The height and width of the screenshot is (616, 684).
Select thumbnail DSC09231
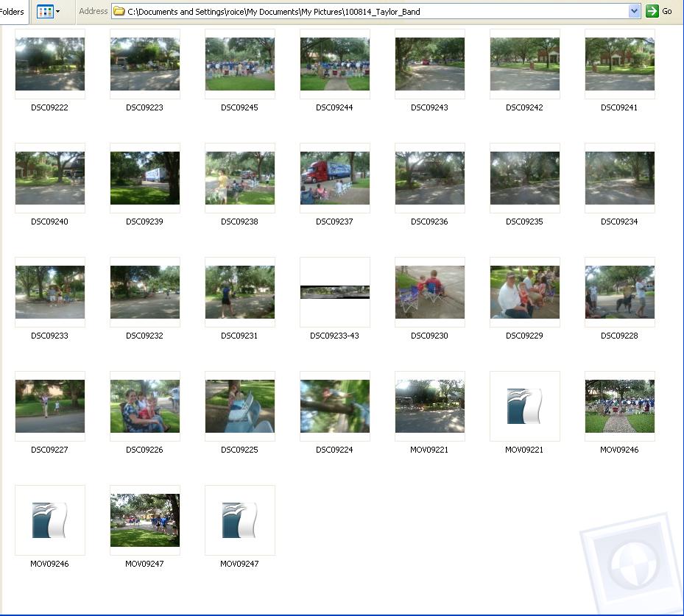coord(240,292)
